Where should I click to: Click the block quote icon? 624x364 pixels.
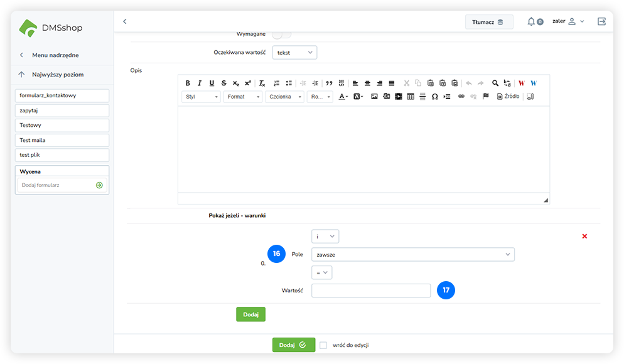coord(329,83)
